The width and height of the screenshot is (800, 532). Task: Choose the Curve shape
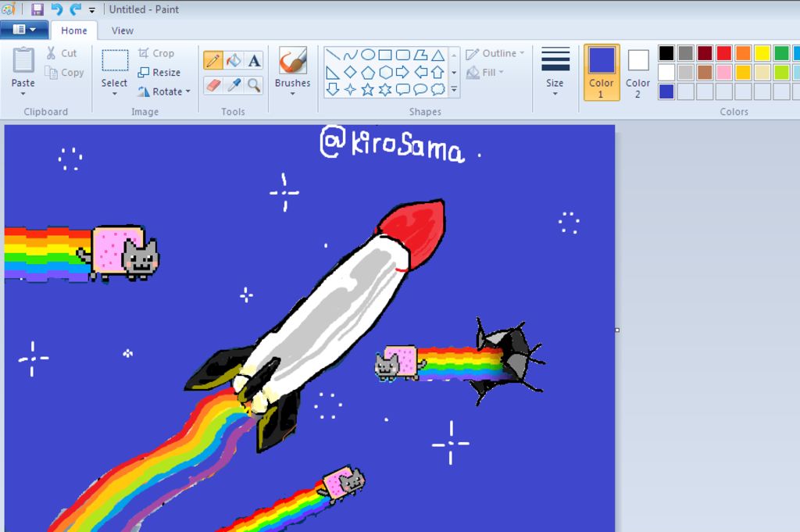click(351, 55)
